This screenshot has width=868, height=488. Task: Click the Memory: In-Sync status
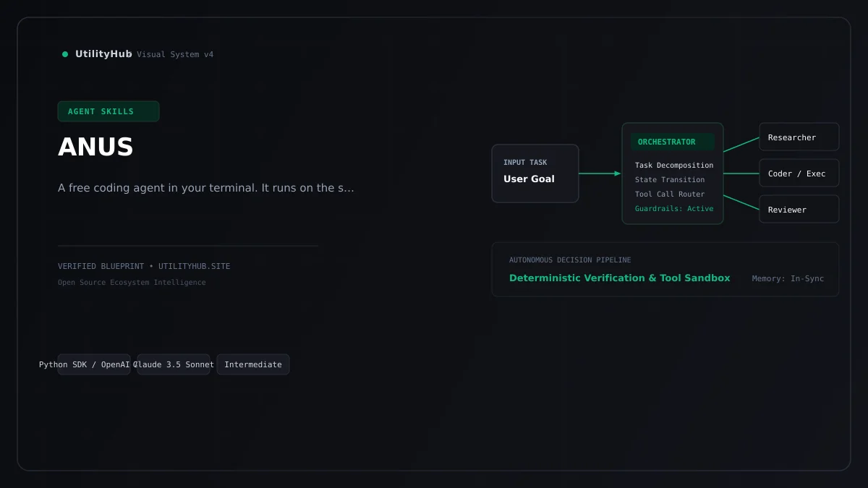coord(788,279)
